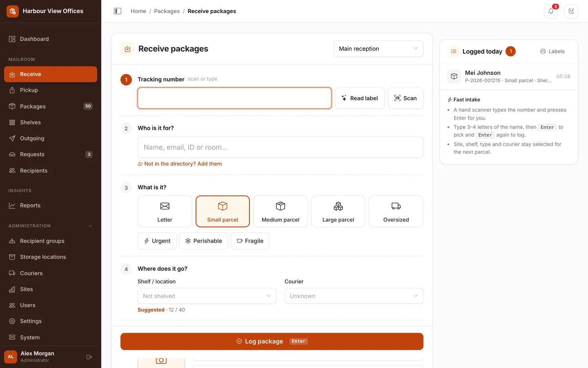
Task: Click the Receive packages header icon
Action: click(x=127, y=49)
